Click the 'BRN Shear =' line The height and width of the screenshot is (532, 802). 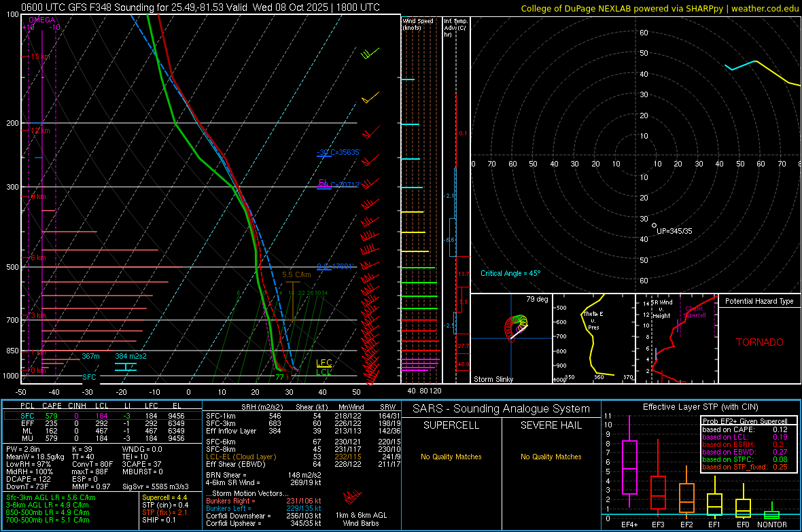(263, 475)
